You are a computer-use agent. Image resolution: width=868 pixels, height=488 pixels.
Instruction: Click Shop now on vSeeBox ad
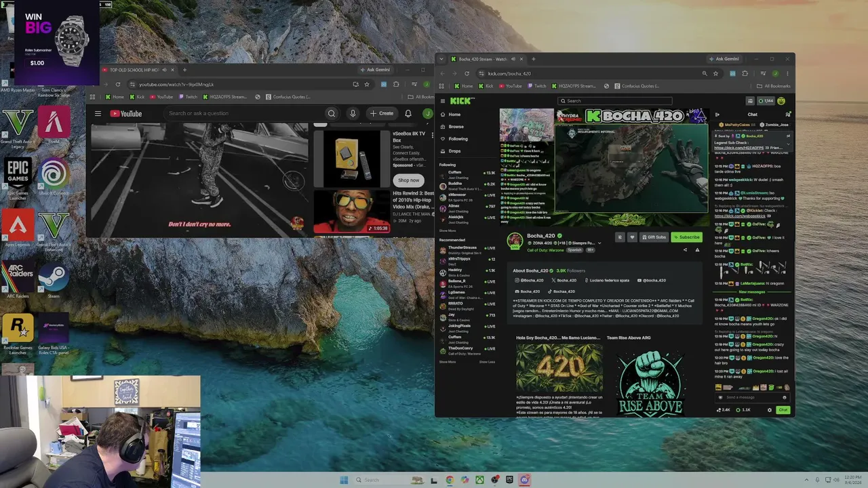pos(408,180)
